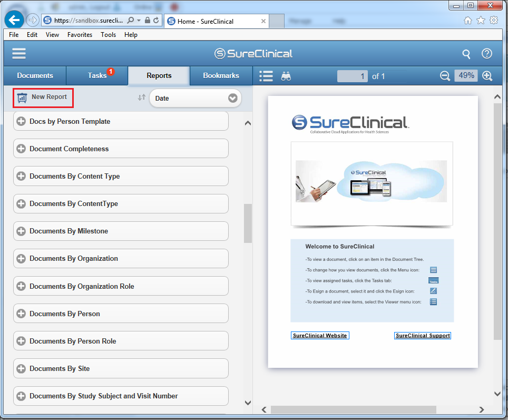Screen dimensions: 508x420
Task: Switch to the Tasks tab
Action: [x=97, y=75]
